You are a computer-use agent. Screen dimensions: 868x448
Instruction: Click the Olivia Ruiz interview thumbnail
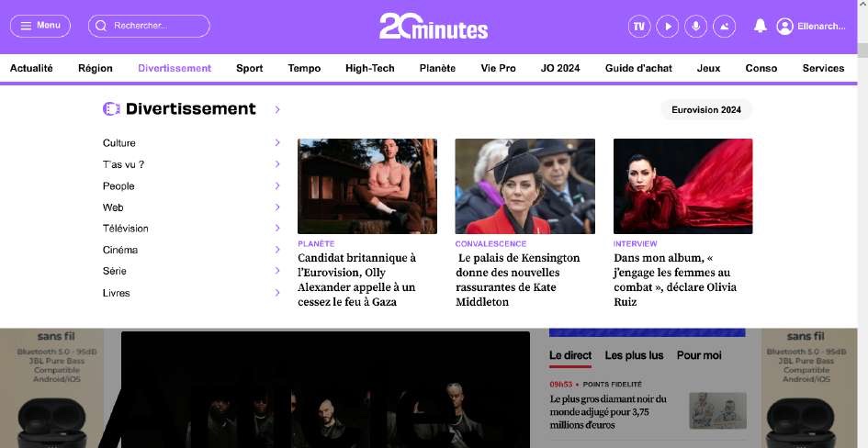point(682,186)
